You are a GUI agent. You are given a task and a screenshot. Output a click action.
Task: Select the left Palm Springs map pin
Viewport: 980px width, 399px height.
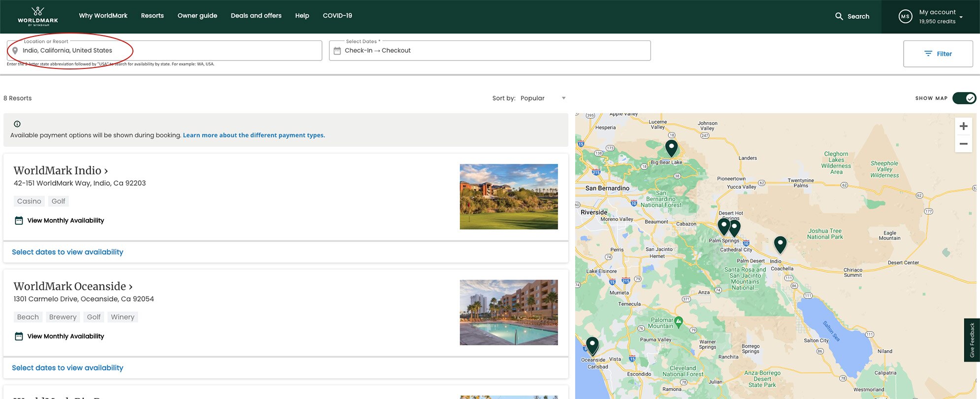[723, 227]
